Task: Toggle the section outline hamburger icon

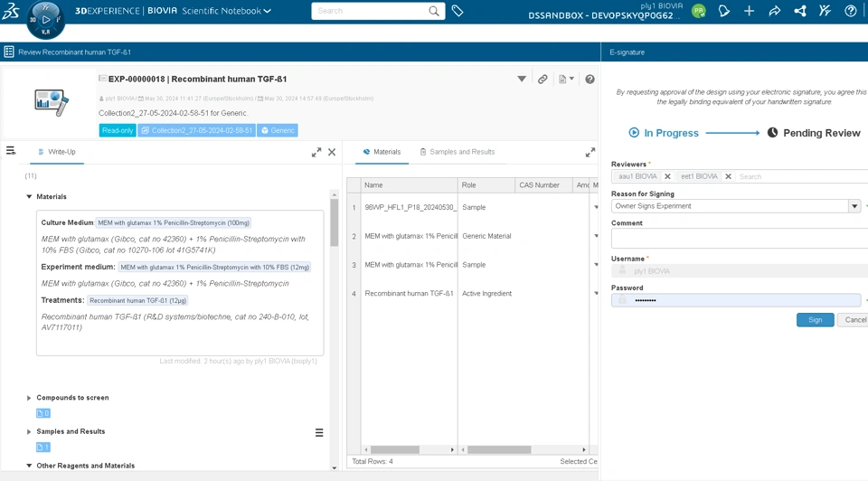Action: pyautogui.click(x=11, y=151)
